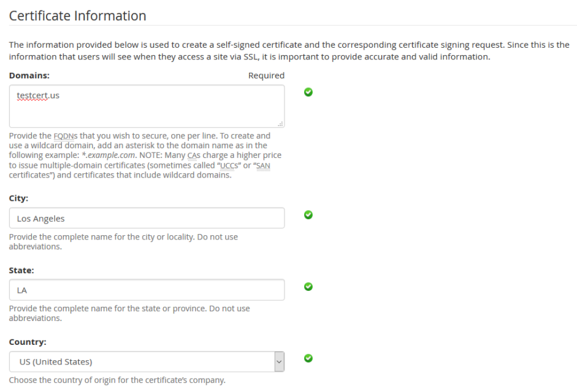Click the green checkmark beside State field
The width and height of the screenshot is (577, 392).
[x=308, y=286]
